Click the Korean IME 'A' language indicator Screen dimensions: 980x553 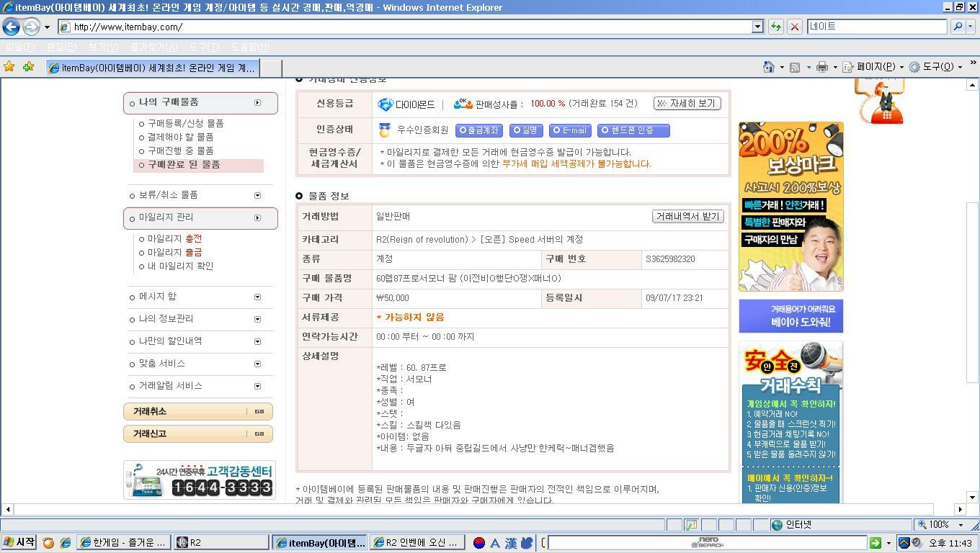pos(495,543)
